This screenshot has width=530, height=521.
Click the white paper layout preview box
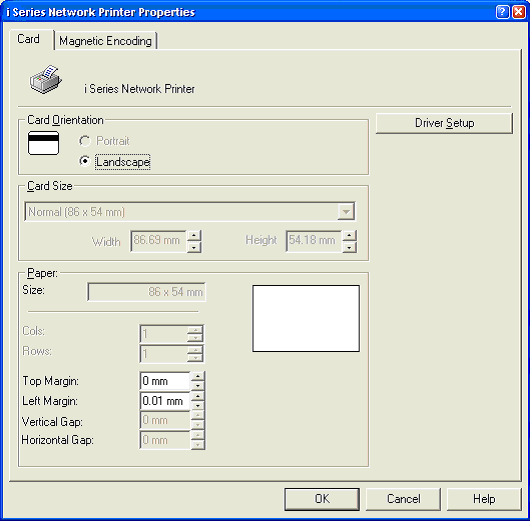(306, 318)
